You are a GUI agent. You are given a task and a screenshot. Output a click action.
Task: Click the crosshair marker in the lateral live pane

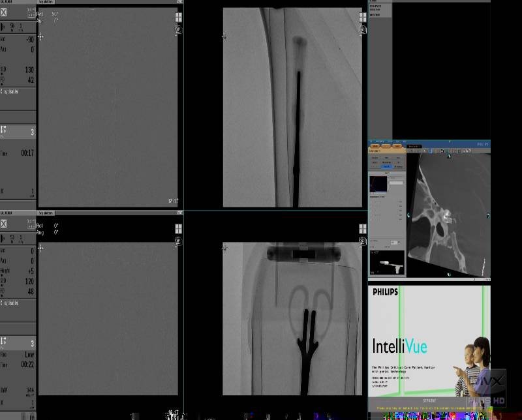[40, 37]
